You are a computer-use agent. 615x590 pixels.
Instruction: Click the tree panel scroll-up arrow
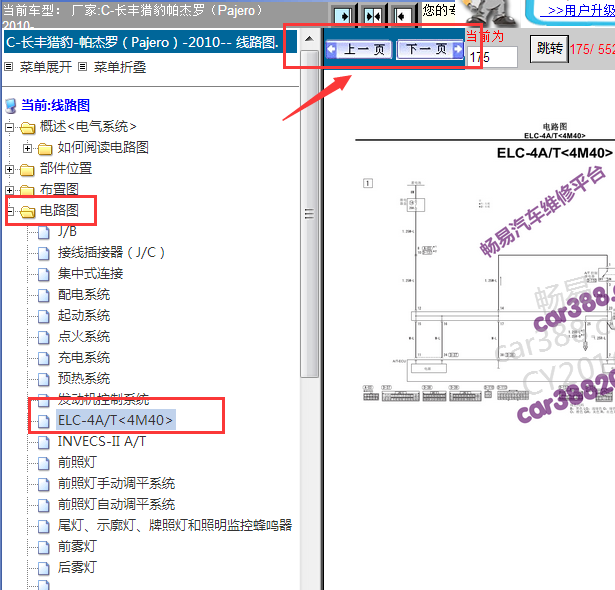(309, 39)
